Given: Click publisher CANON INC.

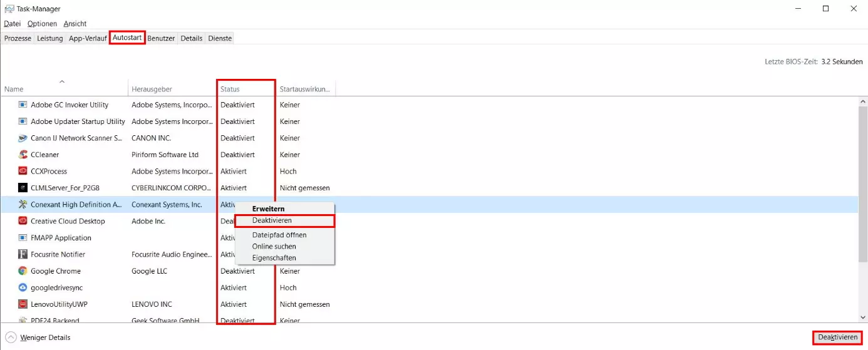Looking at the screenshot, I should (151, 138).
